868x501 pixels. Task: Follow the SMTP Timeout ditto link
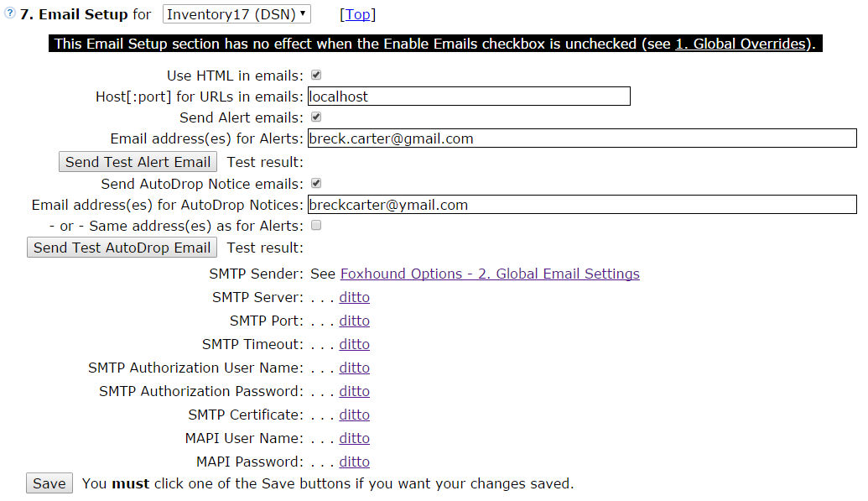point(354,344)
